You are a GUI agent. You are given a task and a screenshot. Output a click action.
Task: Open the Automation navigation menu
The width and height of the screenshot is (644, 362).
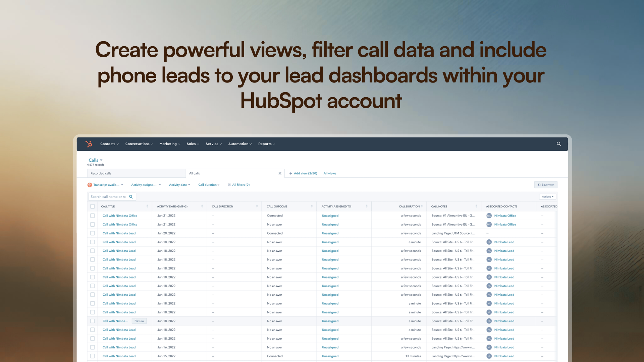(240, 144)
